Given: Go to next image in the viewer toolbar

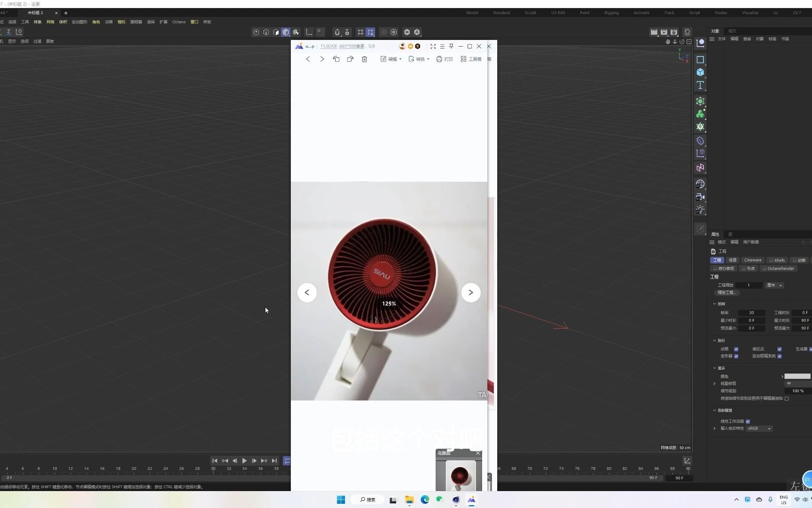Looking at the screenshot, I should tap(322, 59).
